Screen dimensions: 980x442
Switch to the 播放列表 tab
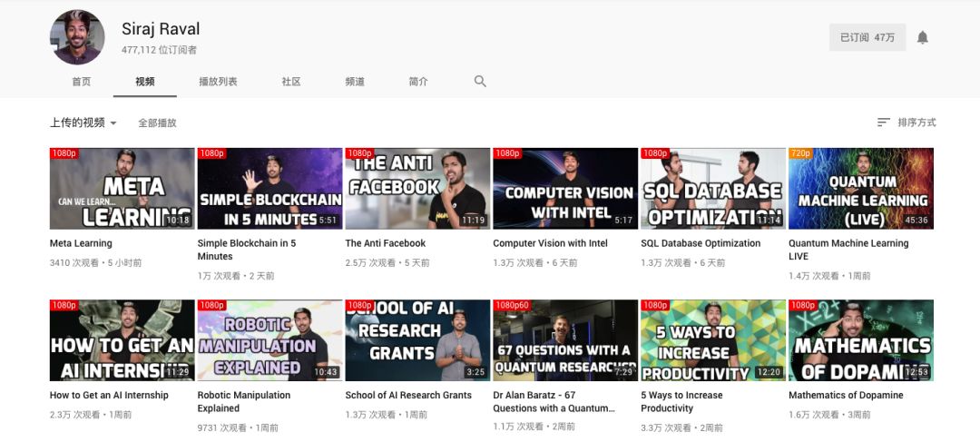tap(218, 82)
